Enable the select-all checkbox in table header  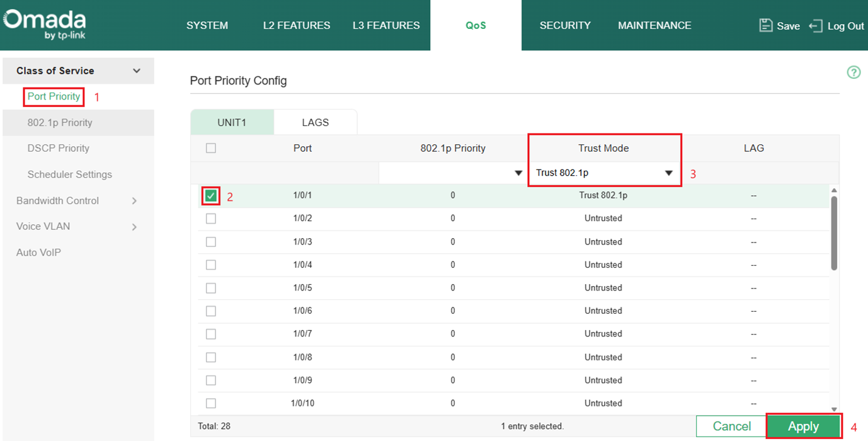pyautogui.click(x=211, y=147)
